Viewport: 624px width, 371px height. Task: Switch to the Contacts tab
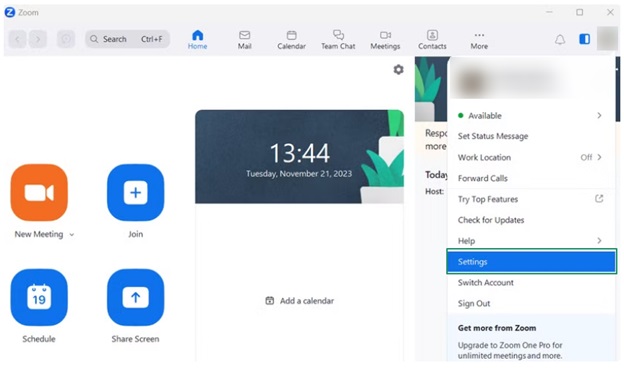click(432, 39)
